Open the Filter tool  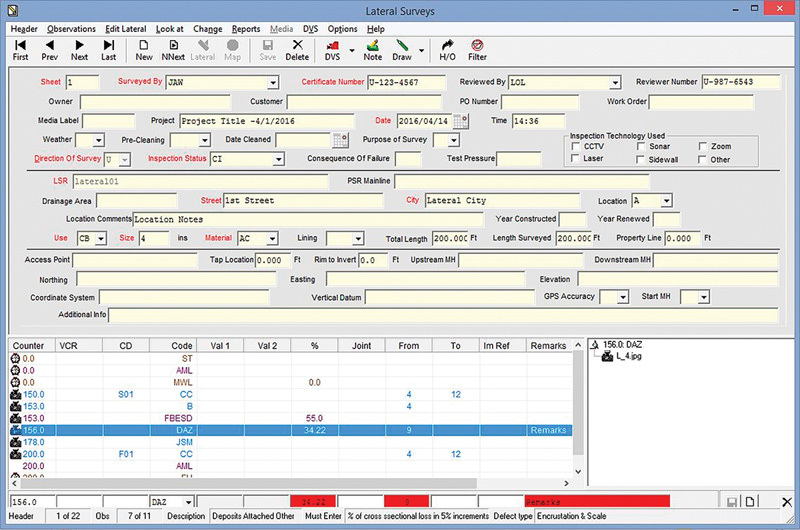coord(478,50)
